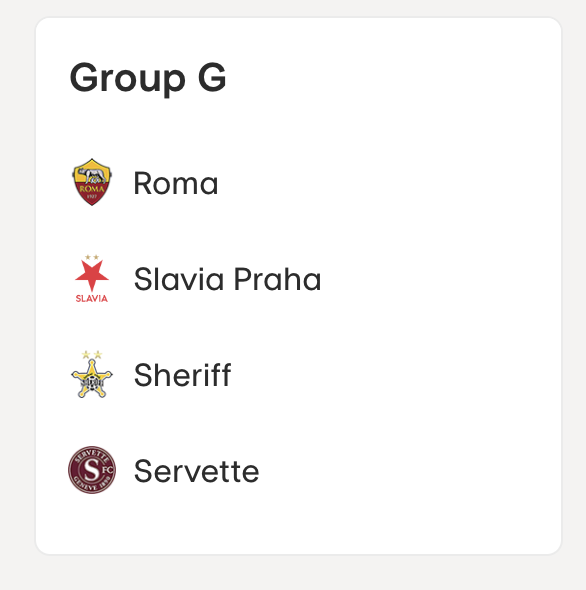Image resolution: width=586 pixels, height=590 pixels.
Task: Go to the Servette team page
Action: point(197,471)
